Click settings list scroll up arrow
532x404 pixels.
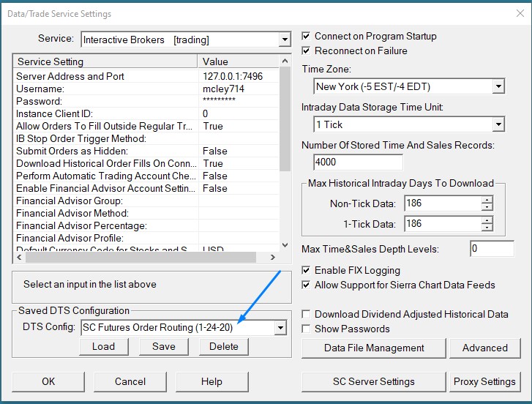285,61
